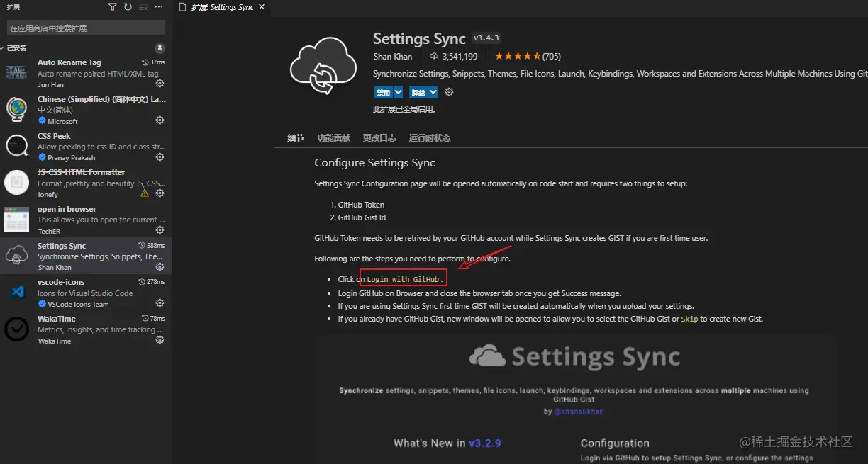
Task: Click the v3.4.3 version badge
Action: 486,38
